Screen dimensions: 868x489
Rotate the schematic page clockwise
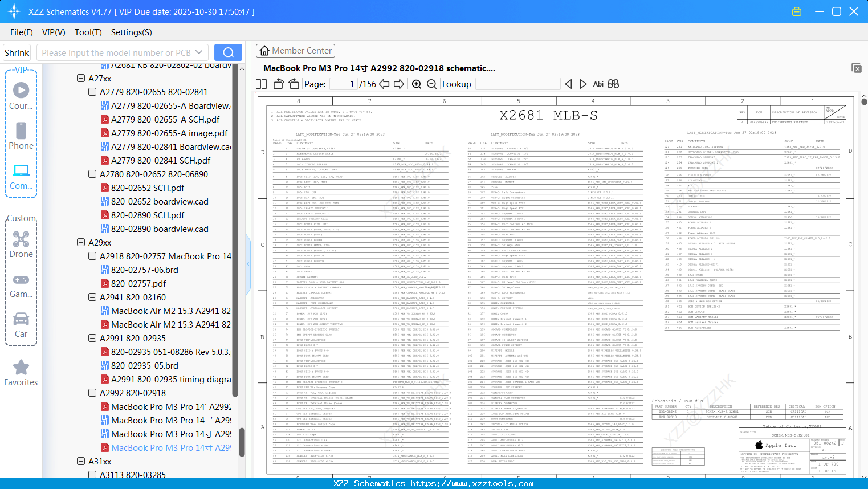tap(294, 84)
